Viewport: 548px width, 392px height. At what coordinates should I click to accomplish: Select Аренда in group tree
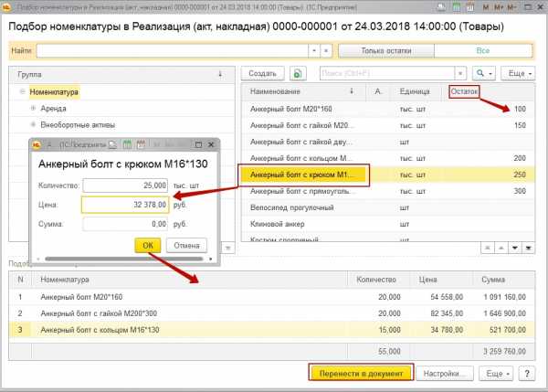point(53,109)
